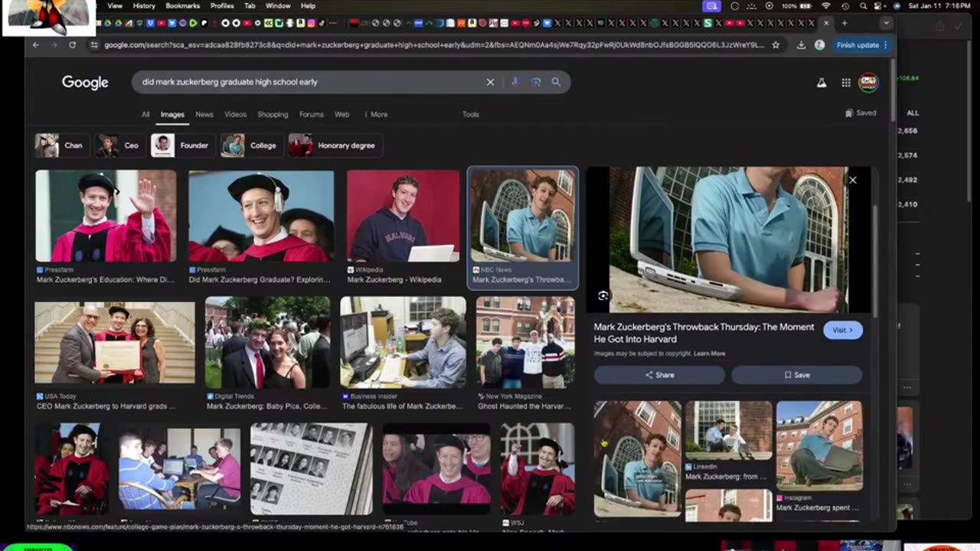Click the Visit button for the image
Screen dimensions: 980x551
coord(842,330)
